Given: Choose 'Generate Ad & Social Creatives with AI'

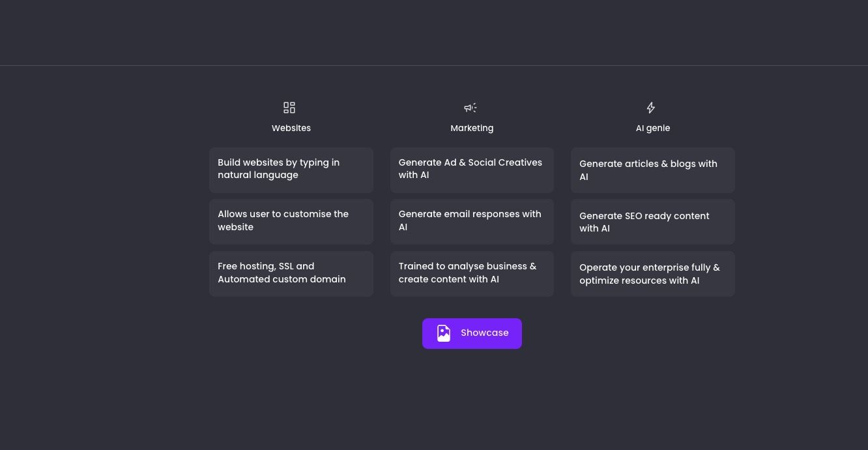Looking at the screenshot, I should [x=472, y=170].
